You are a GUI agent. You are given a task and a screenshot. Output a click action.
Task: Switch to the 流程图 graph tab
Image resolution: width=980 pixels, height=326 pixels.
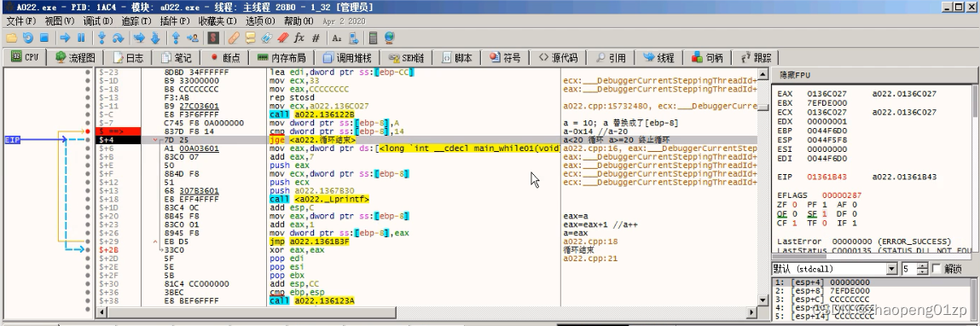point(76,57)
